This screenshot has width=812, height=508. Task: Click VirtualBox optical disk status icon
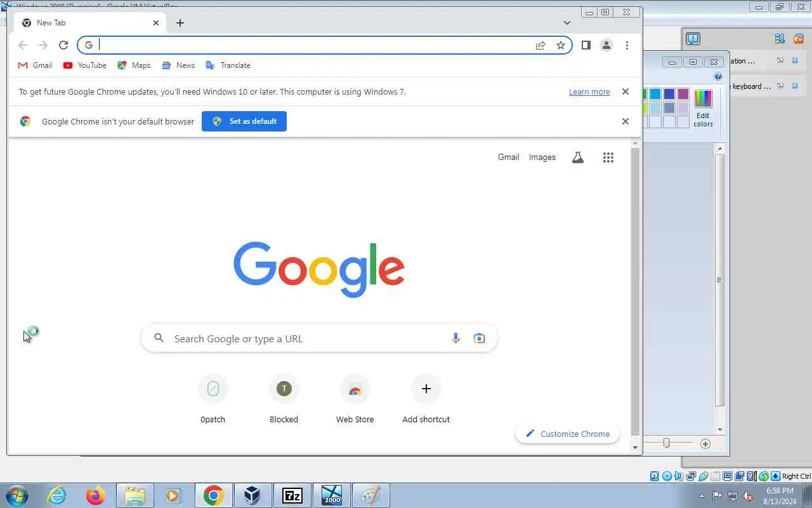(667, 476)
